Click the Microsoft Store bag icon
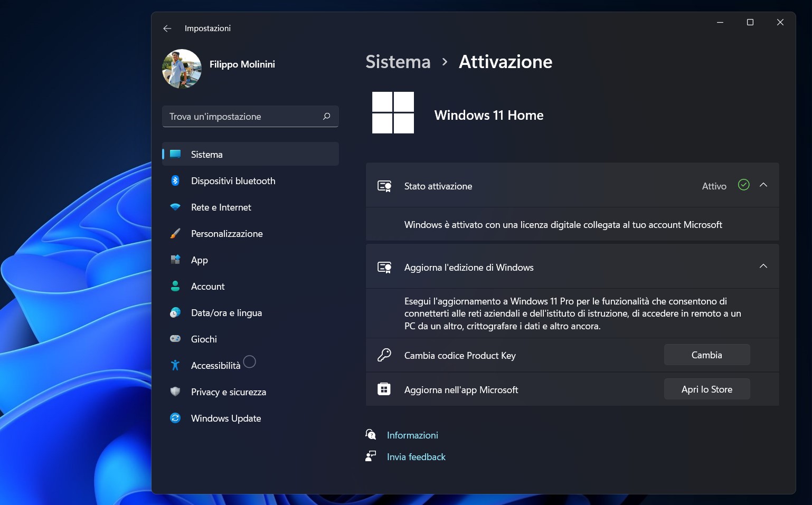This screenshot has height=505, width=812. pyautogui.click(x=384, y=389)
